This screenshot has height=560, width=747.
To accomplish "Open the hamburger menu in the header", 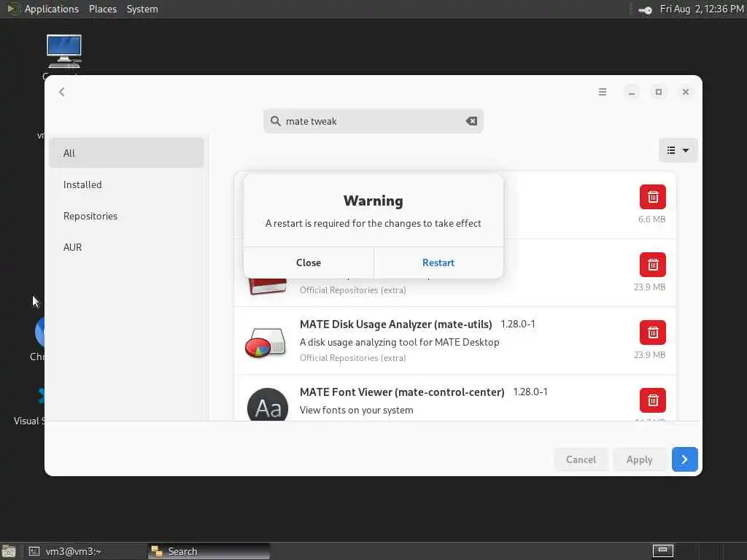I will (602, 92).
